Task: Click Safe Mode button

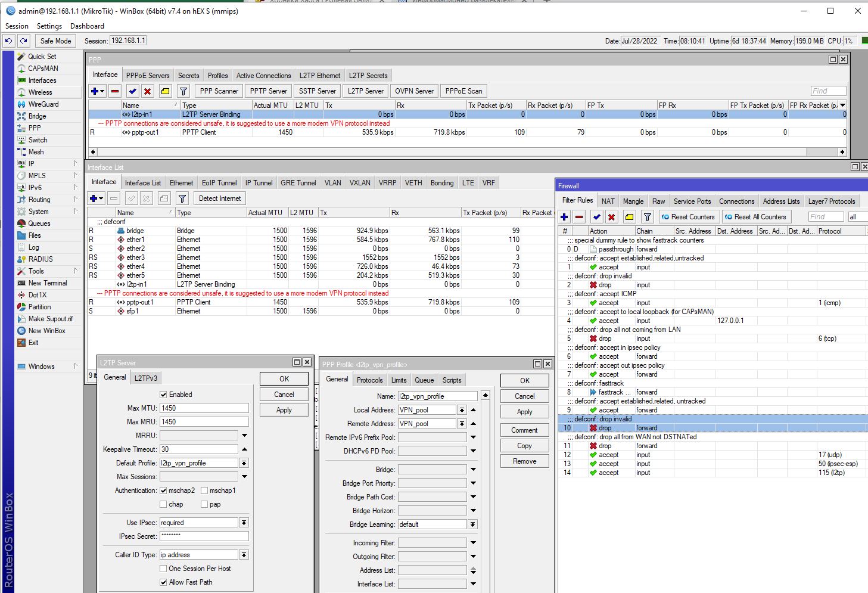Action: point(55,41)
